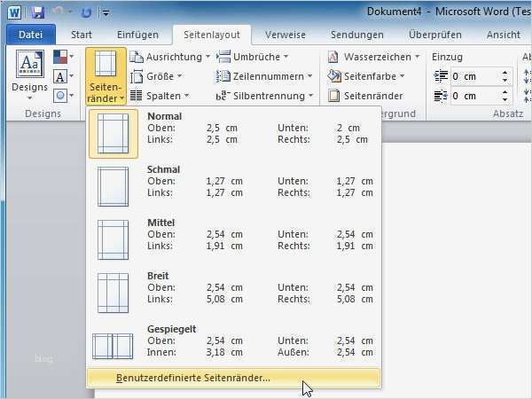Open the Überprüfen tab
The height and width of the screenshot is (399, 532).
[x=435, y=35]
